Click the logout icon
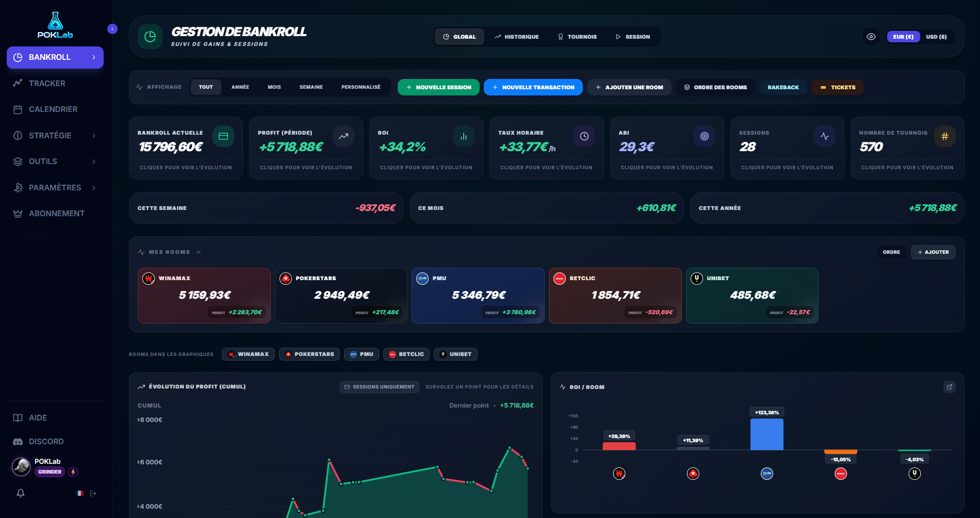 click(x=93, y=494)
